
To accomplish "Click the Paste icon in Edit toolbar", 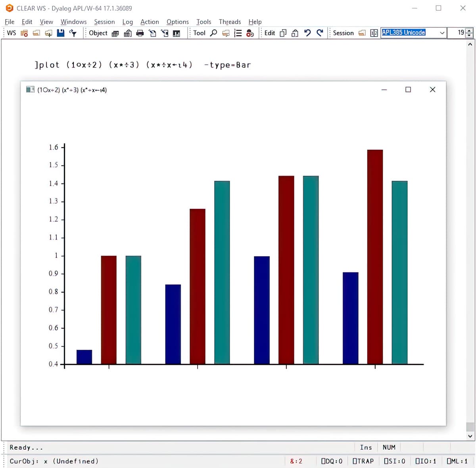I will click(295, 33).
